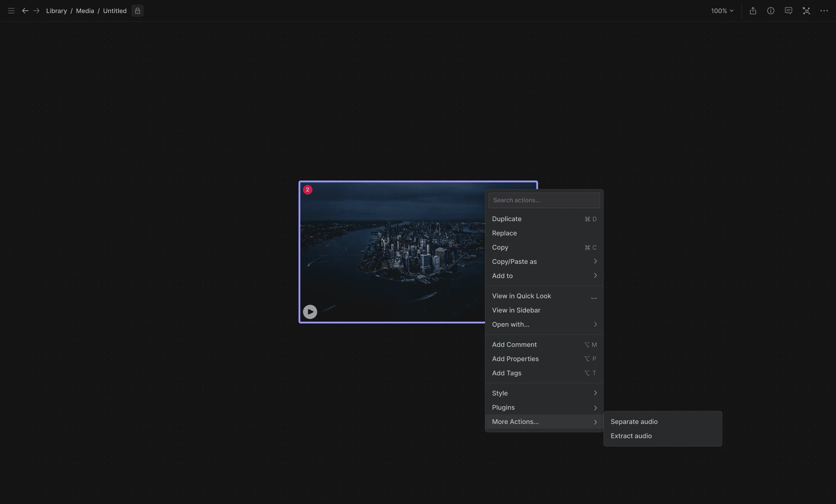This screenshot has height=504, width=836.
Task: Expand the Add to submenu
Action: (x=544, y=276)
